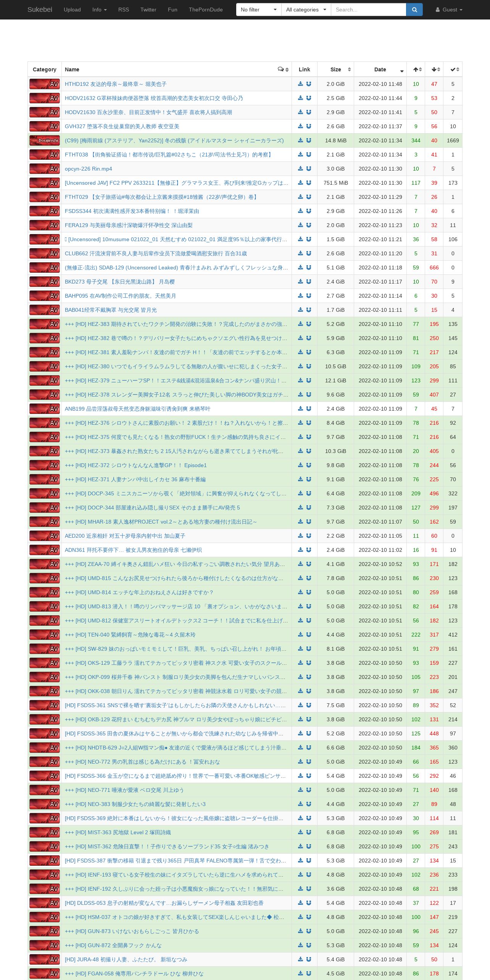Click the 2022-02-10 11:05 date cell

click(380, 536)
